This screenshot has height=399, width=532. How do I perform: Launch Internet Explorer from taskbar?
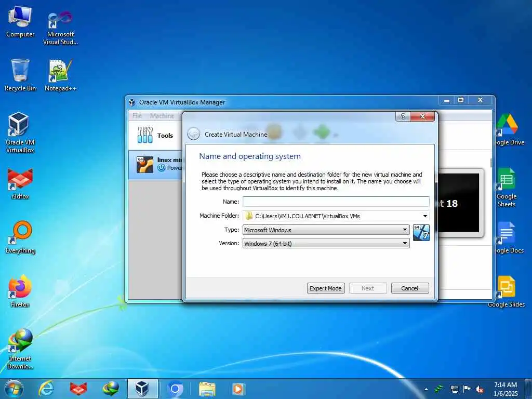tap(46, 389)
